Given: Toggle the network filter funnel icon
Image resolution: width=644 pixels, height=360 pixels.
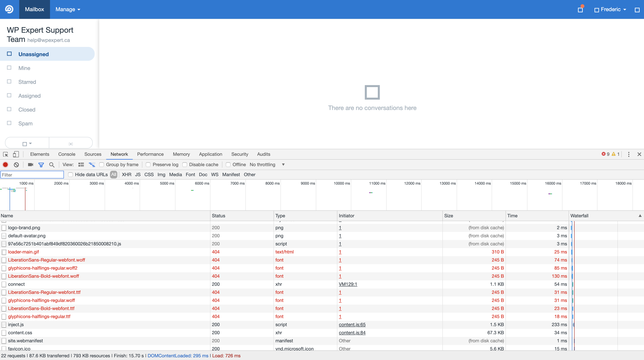Looking at the screenshot, I should [x=41, y=165].
